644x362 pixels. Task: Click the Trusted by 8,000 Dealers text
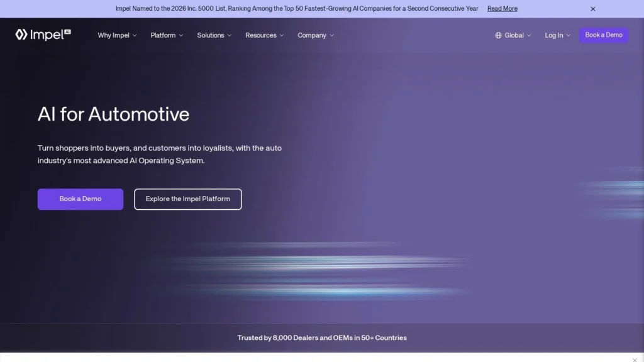(322, 337)
